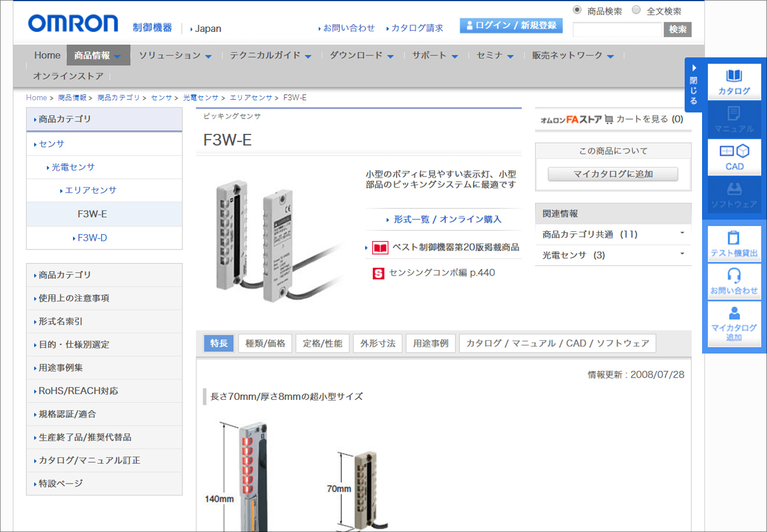Screen dimensions: 767x532
Task: Open the テスト機貸出 sidebar icon
Action: tap(734, 244)
